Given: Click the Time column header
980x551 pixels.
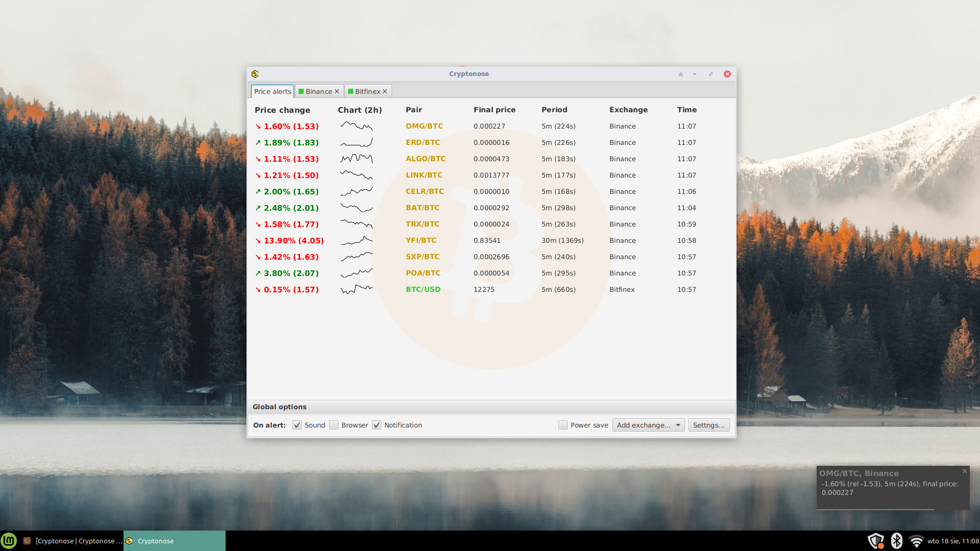Looking at the screenshot, I should [687, 110].
